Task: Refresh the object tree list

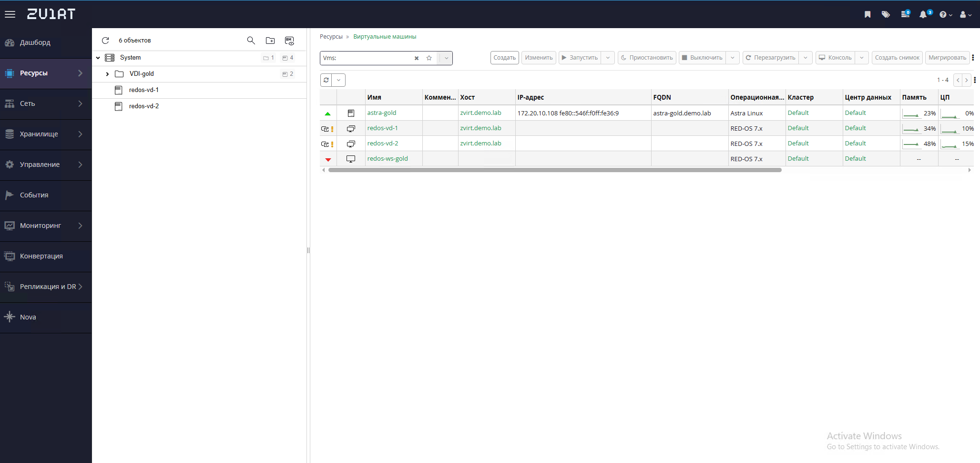Action: tap(105, 41)
